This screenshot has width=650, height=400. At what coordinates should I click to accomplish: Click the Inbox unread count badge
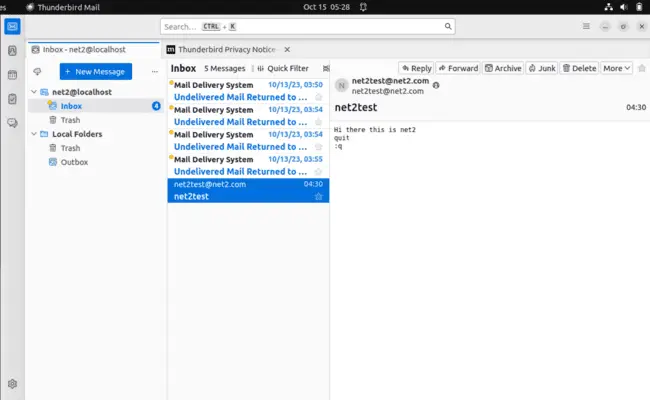[156, 106]
